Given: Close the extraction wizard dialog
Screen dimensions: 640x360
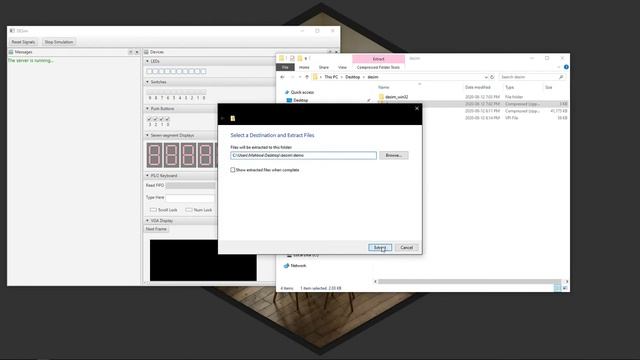Looking at the screenshot, I should pos(417,108).
